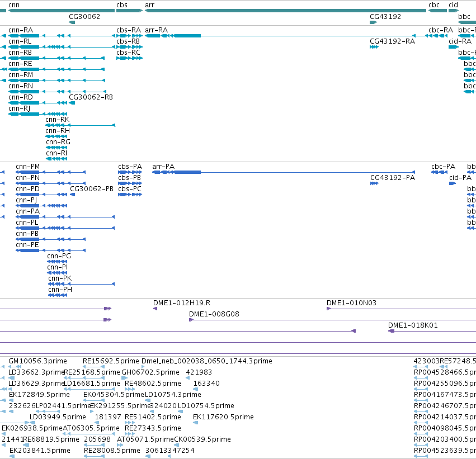Select the cnn-RA transcript label
This screenshot has width=476, height=459.
pos(21,30)
